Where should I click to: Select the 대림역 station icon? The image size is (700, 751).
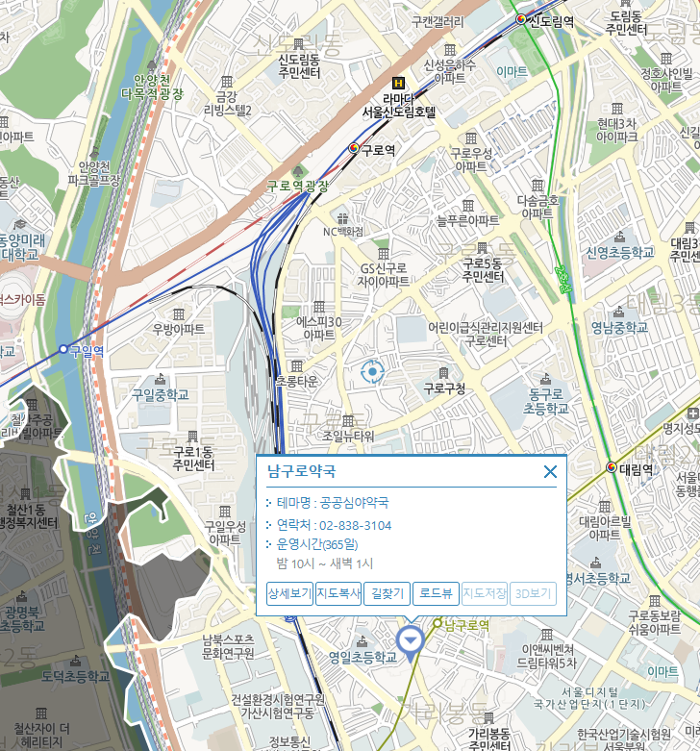click(612, 467)
